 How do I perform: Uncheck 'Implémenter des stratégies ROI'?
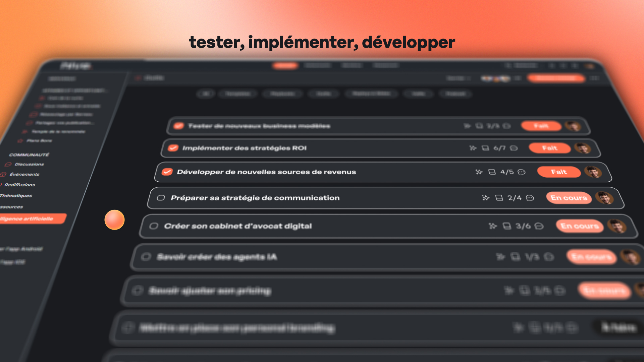pos(173,148)
